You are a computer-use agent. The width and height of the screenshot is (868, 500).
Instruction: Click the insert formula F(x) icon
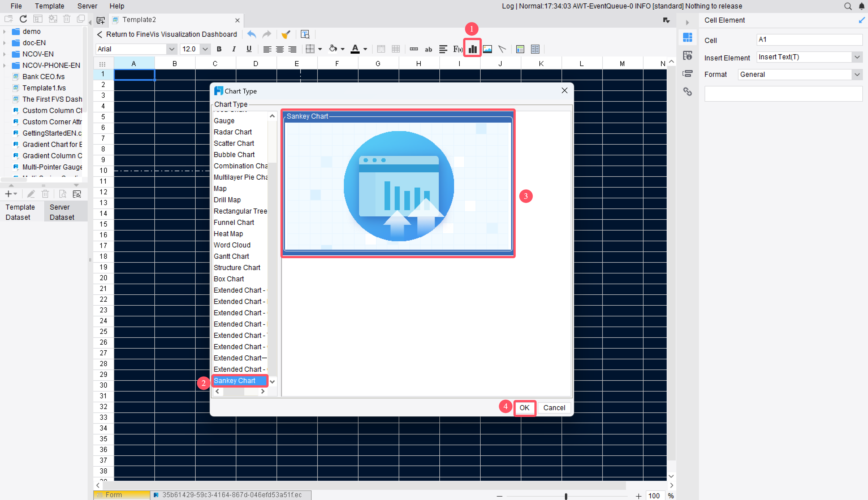pos(457,49)
